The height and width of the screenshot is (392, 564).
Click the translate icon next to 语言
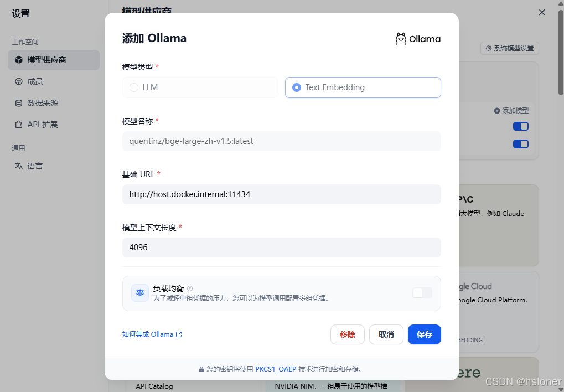pos(19,166)
